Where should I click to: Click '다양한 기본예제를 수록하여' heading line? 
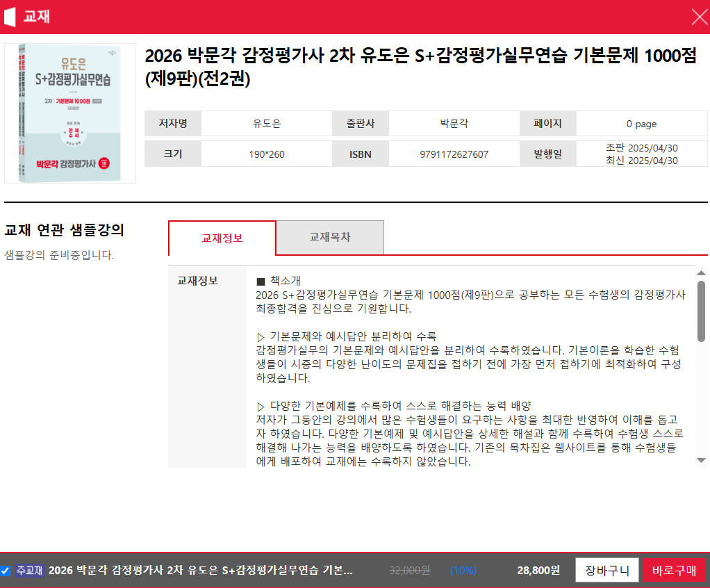pos(393,406)
